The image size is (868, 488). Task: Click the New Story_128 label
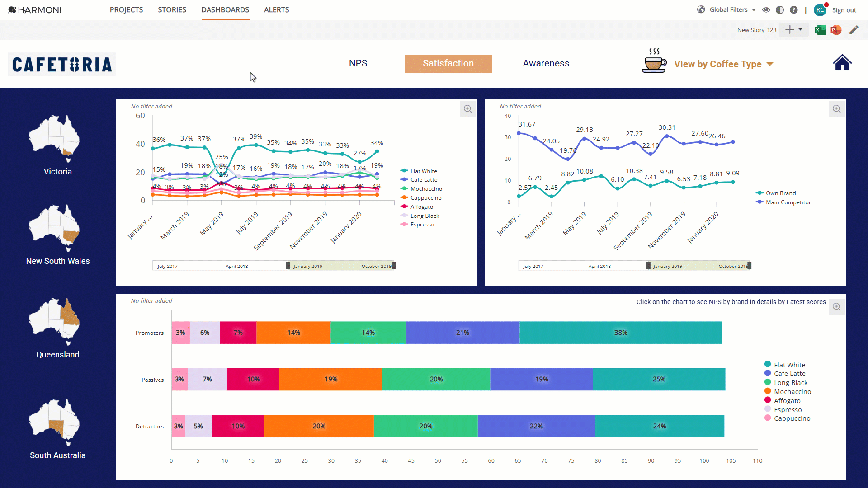(757, 30)
